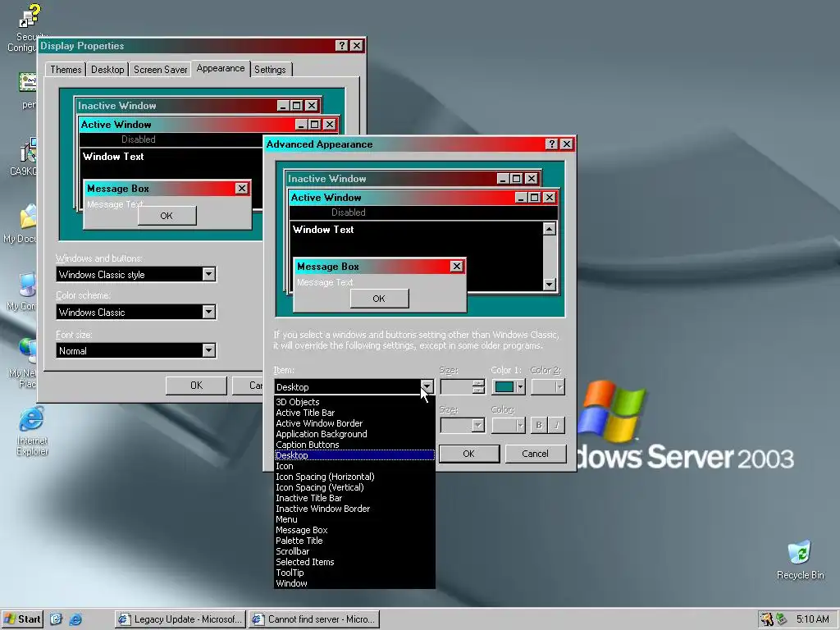Image resolution: width=840 pixels, height=630 pixels.
Task: Open the Color scheme dropdown
Action: (209, 312)
